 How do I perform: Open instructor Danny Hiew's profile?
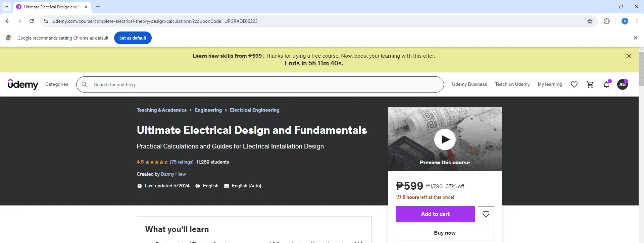173,174
